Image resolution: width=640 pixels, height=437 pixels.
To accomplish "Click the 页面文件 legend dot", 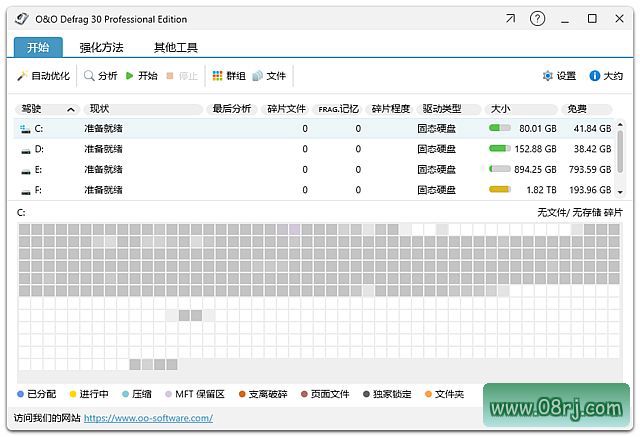I will [x=304, y=394].
